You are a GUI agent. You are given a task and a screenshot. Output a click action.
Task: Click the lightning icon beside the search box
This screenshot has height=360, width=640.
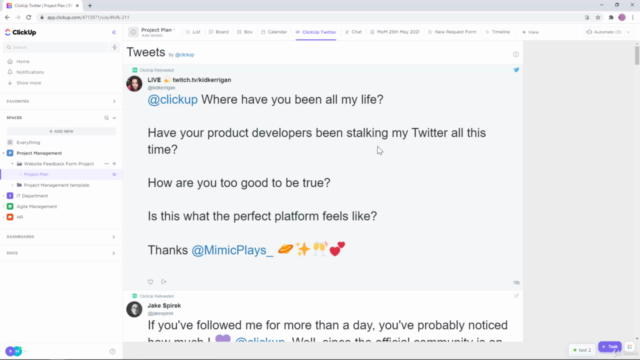coord(115,47)
